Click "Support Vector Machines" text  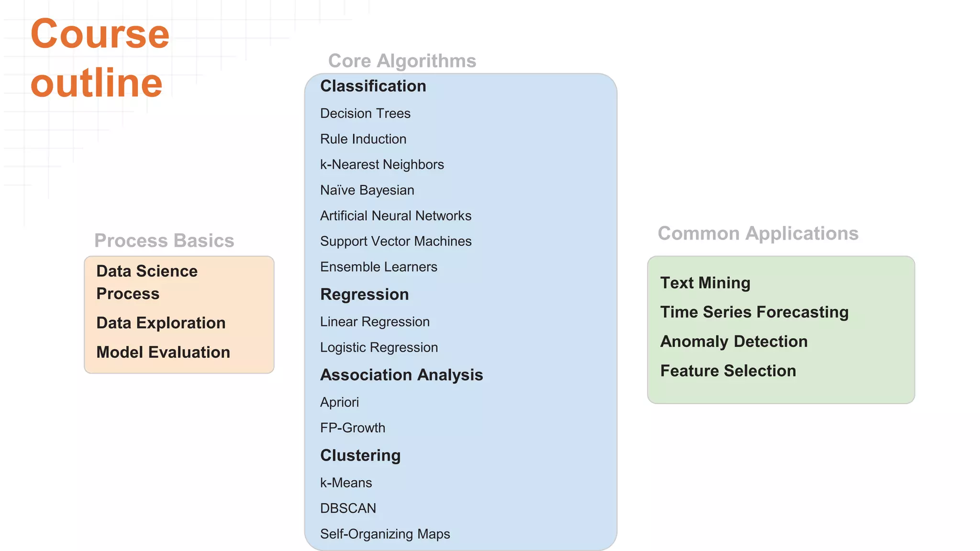click(396, 241)
